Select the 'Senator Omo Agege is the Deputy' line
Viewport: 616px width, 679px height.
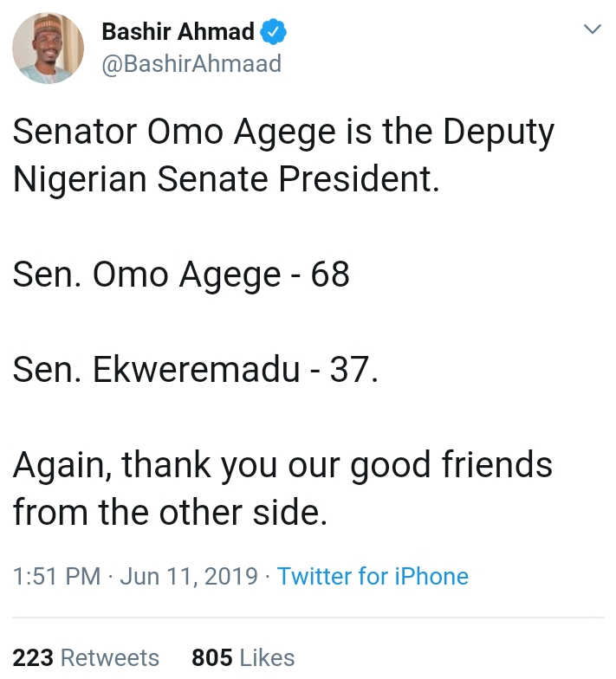click(x=283, y=133)
